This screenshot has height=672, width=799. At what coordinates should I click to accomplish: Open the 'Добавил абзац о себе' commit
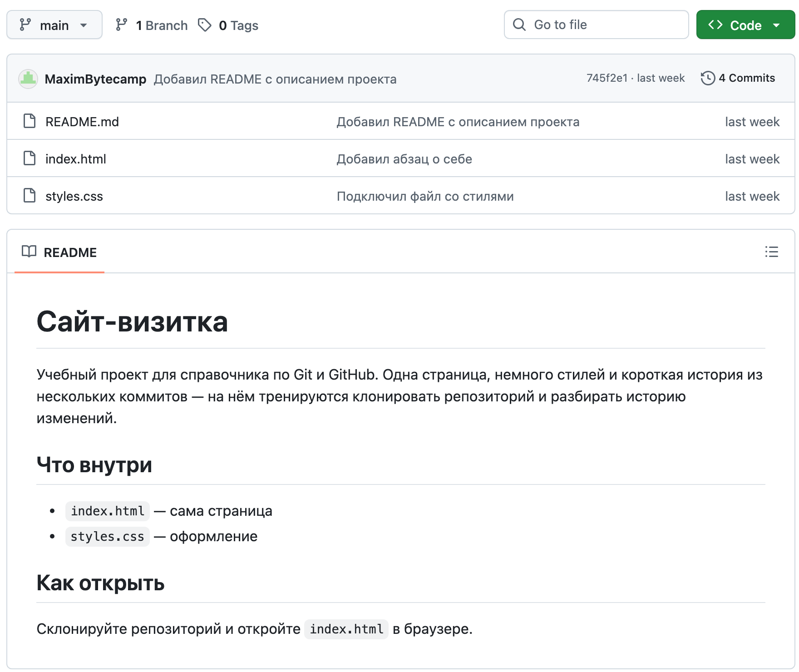click(x=404, y=159)
